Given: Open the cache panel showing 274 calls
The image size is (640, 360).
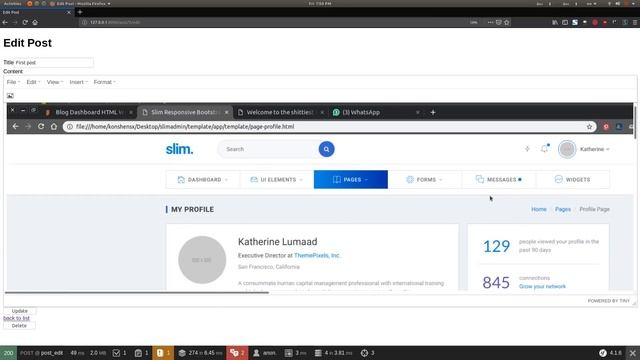Looking at the screenshot, I should point(200,353).
